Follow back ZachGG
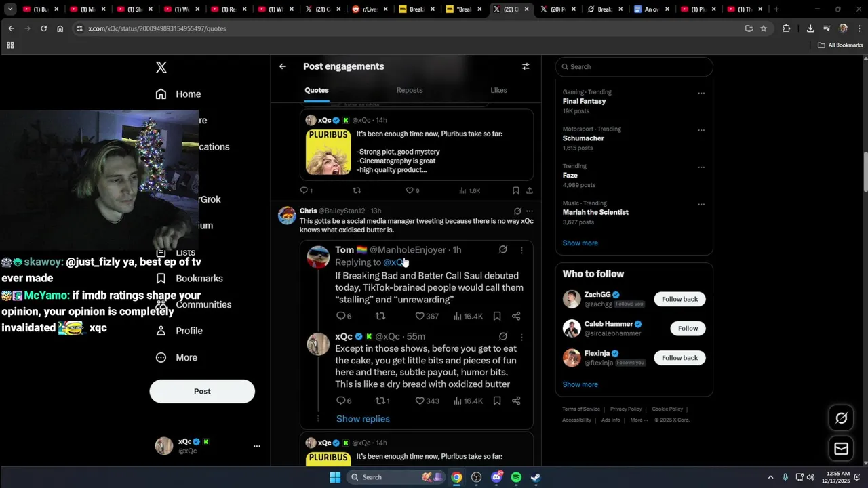The width and height of the screenshot is (868, 488). point(679,299)
